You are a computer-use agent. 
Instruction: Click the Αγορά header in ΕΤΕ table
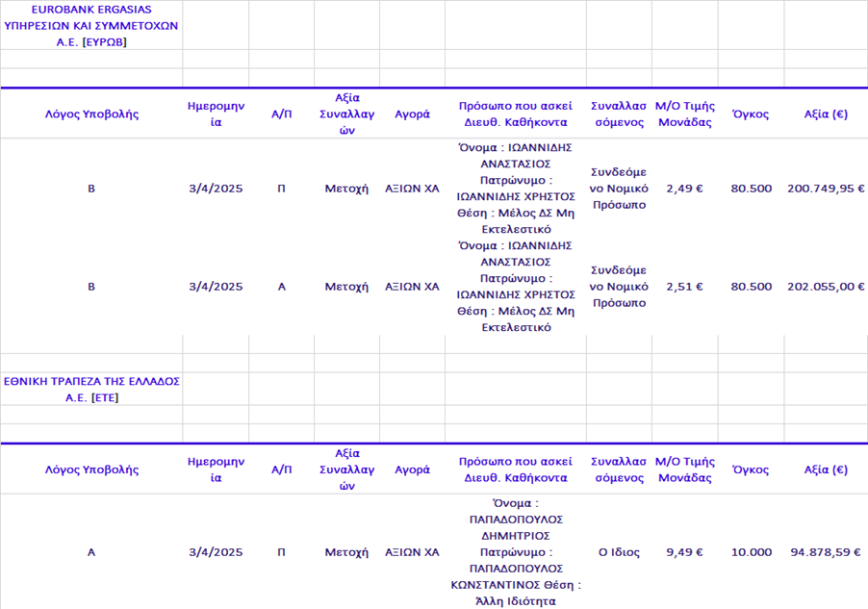(413, 469)
